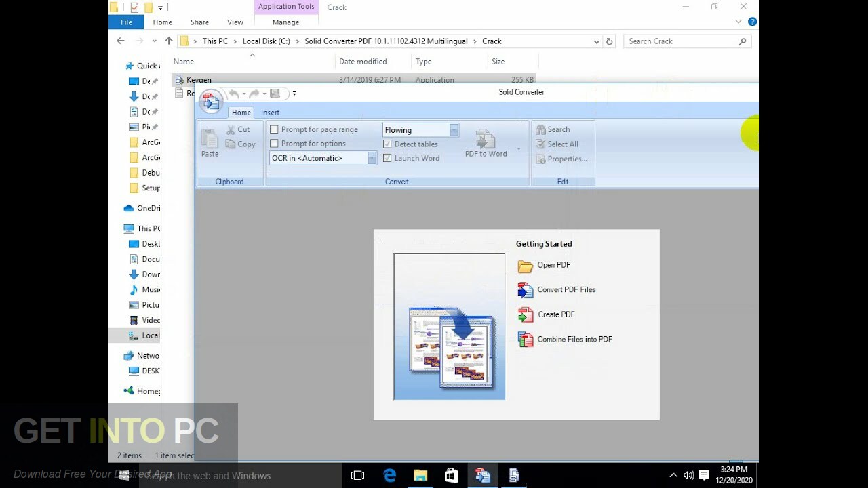Click the Cut scissors tool

click(x=238, y=129)
